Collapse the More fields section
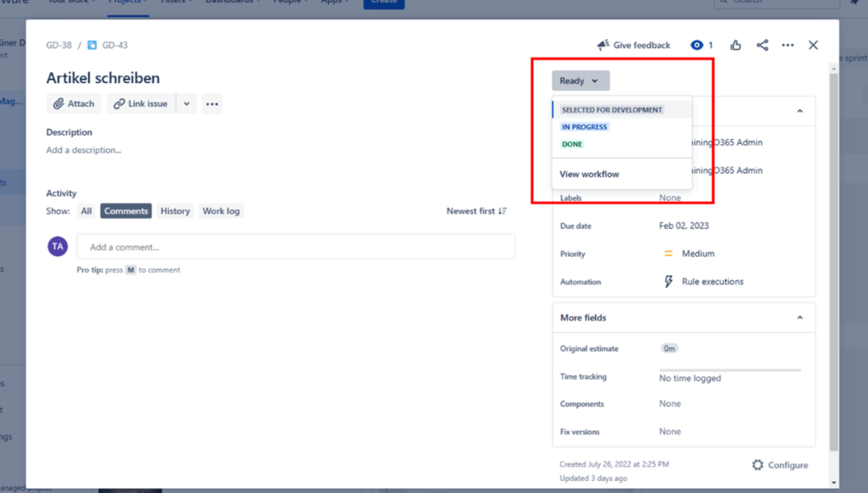868x493 pixels. pyautogui.click(x=798, y=318)
